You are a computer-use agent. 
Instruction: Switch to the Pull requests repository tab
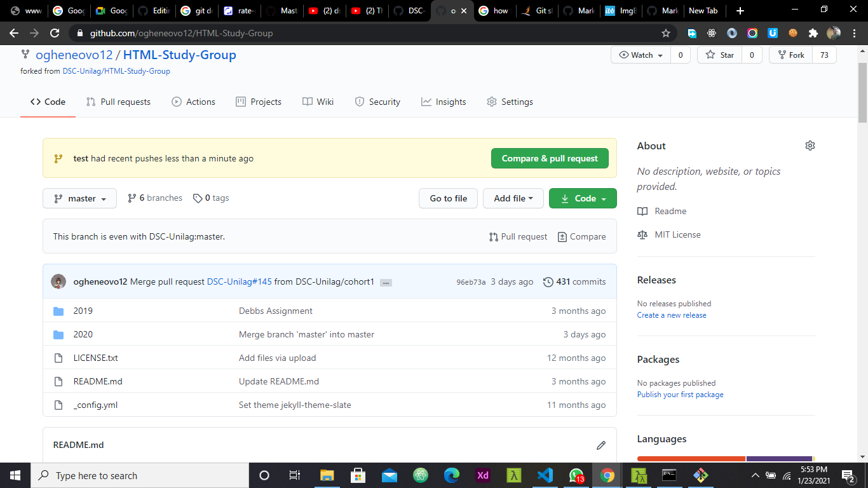point(118,102)
